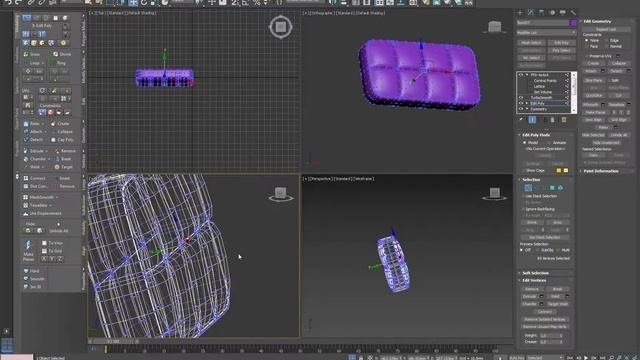Screen dimensions: 640x360
Task: Click the Repeat Last button
Action: 606,29
